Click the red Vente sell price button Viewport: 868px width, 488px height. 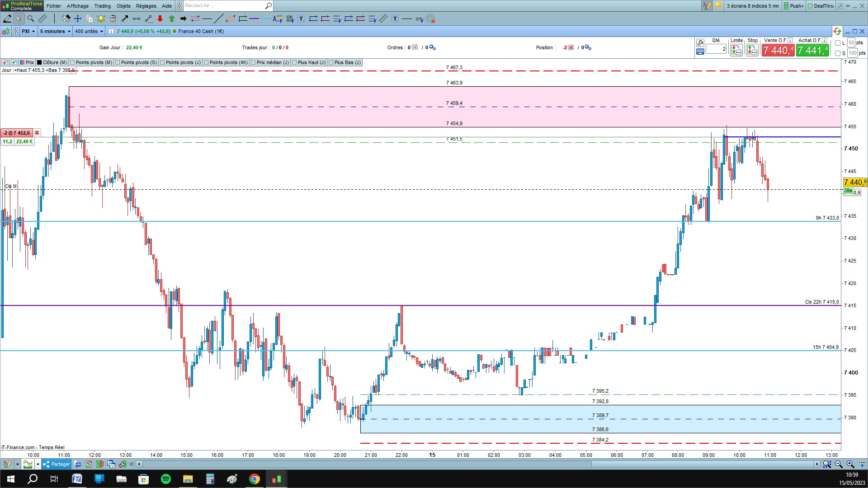(x=778, y=50)
